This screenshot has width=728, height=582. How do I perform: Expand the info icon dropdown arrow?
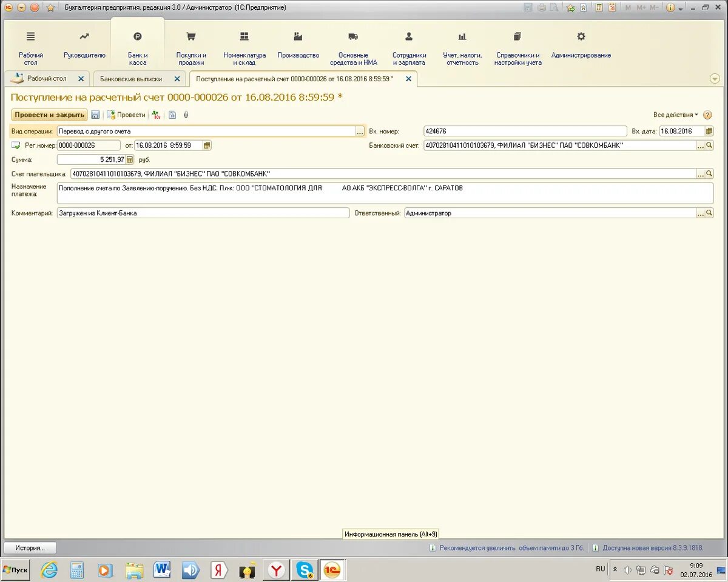pos(681,8)
